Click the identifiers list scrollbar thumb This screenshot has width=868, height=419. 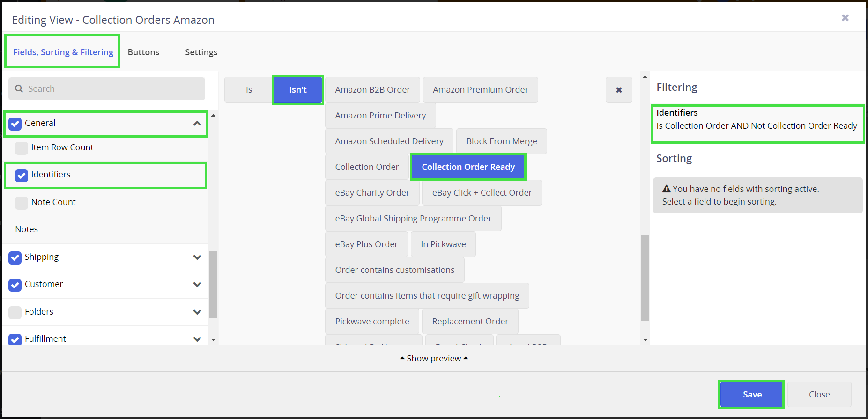pyautogui.click(x=645, y=278)
